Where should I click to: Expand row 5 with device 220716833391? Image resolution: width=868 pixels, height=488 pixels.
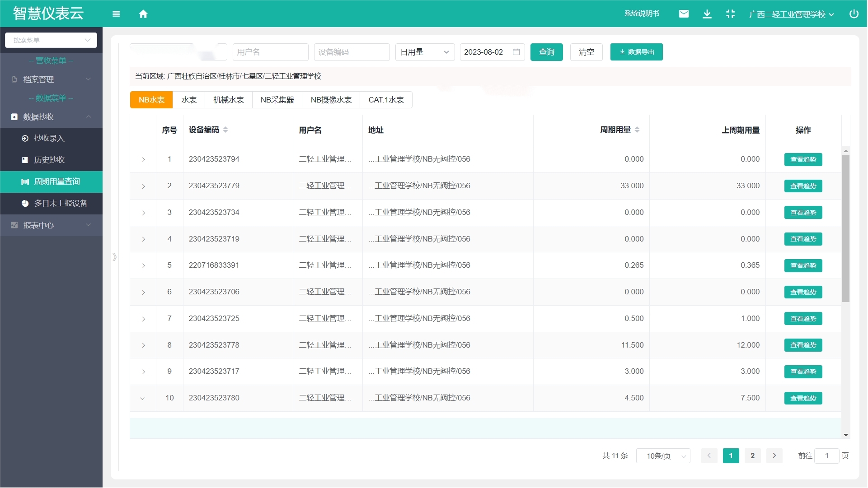pyautogui.click(x=143, y=266)
